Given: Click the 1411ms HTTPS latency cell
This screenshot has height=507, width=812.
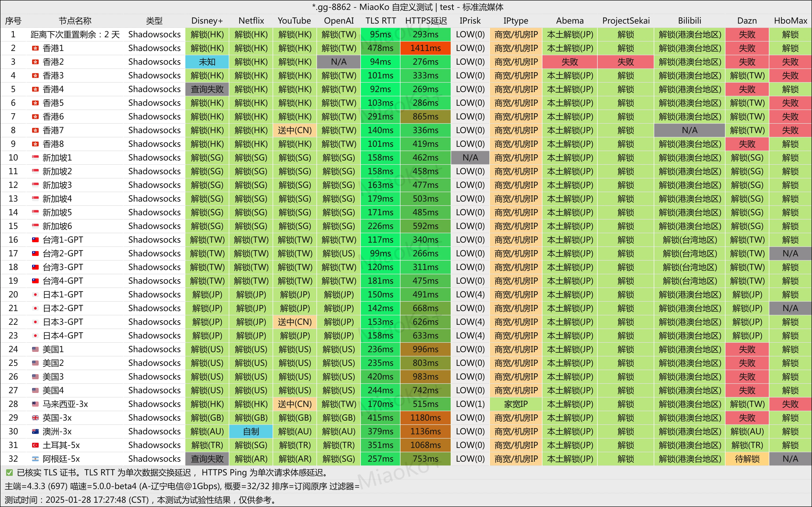Looking at the screenshot, I should pyautogui.click(x=425, y=48).
